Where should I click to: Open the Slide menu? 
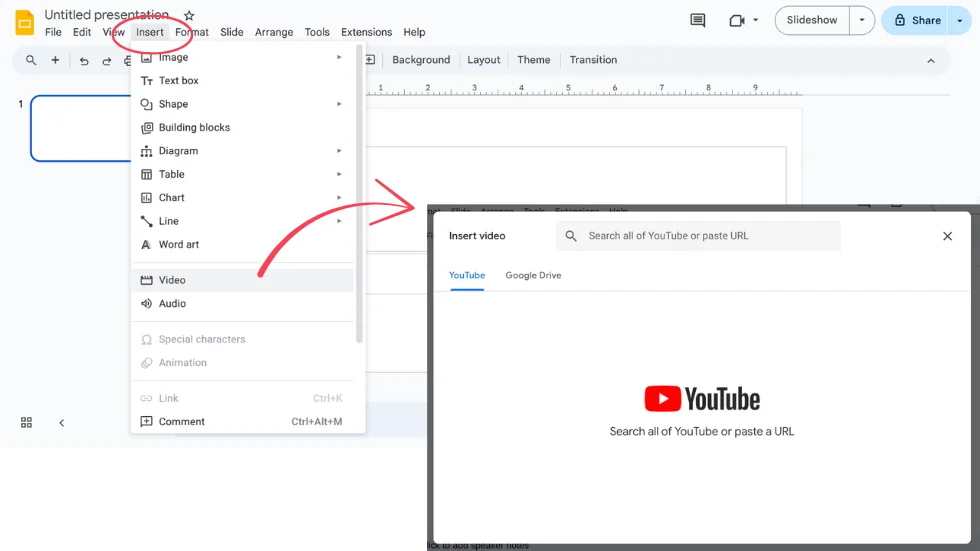coord(231,32)
